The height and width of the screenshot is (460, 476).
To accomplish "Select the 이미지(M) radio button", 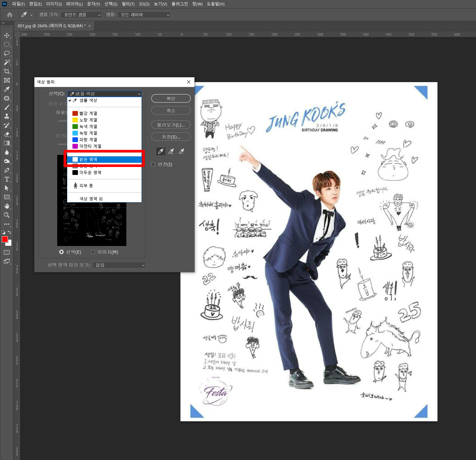I will click(93, 252).
